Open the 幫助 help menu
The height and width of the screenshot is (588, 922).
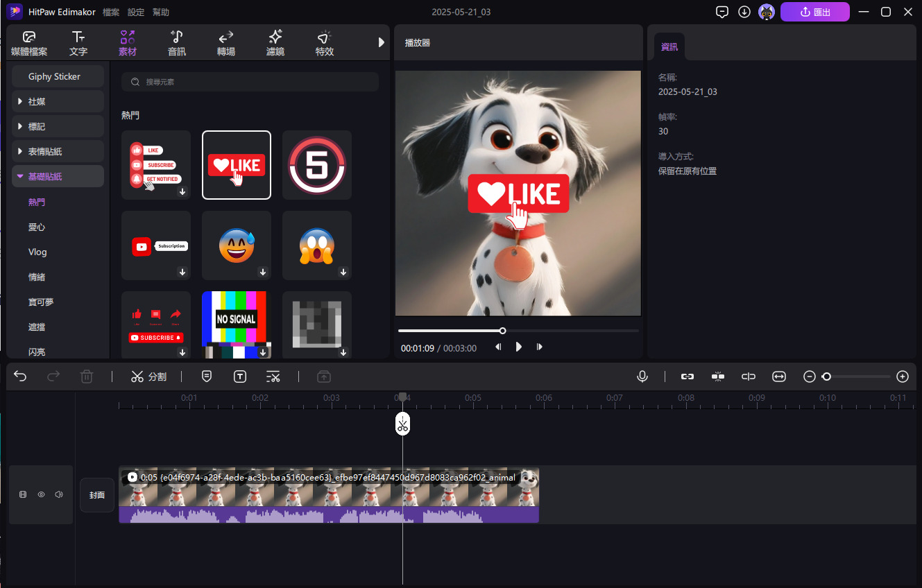point(160,12)
